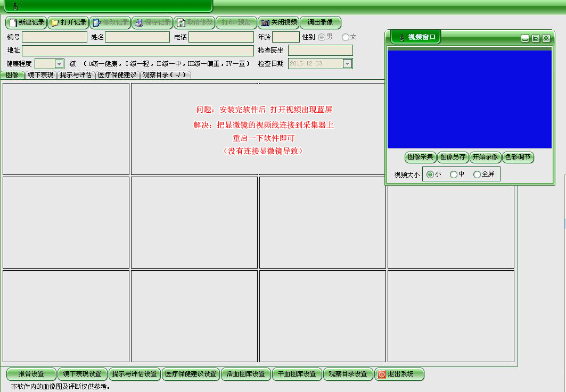
Task: Click the 姓名 name input field
Action: pos(137,37)
